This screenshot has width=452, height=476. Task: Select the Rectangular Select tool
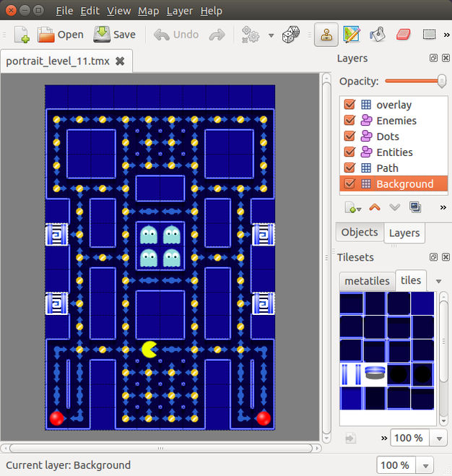429,35
